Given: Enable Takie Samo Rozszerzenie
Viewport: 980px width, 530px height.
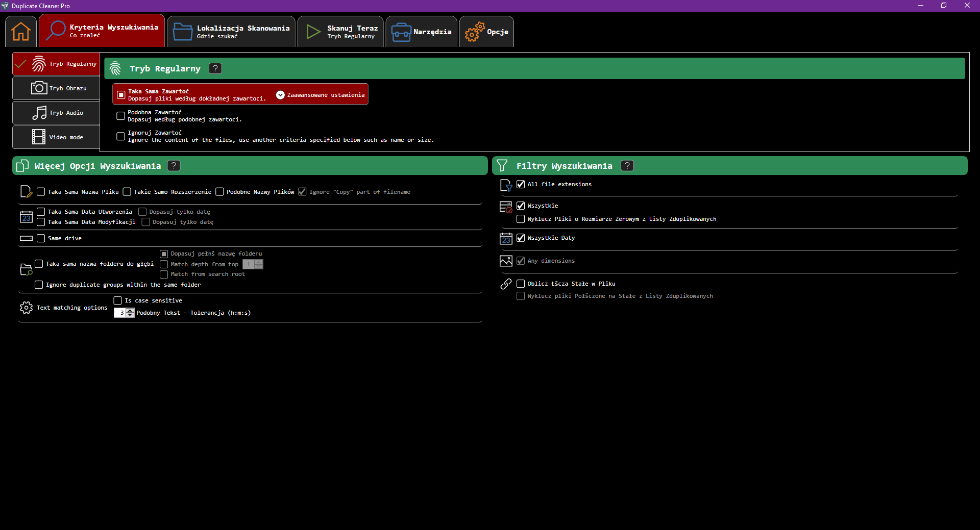Looking at the screenshot, I should click(x=127, y=192).
